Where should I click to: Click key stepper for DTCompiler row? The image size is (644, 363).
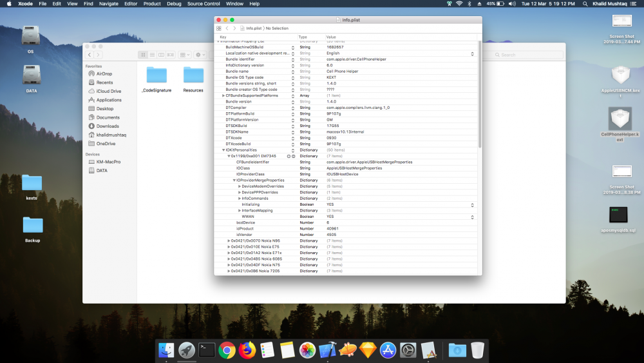293,108
